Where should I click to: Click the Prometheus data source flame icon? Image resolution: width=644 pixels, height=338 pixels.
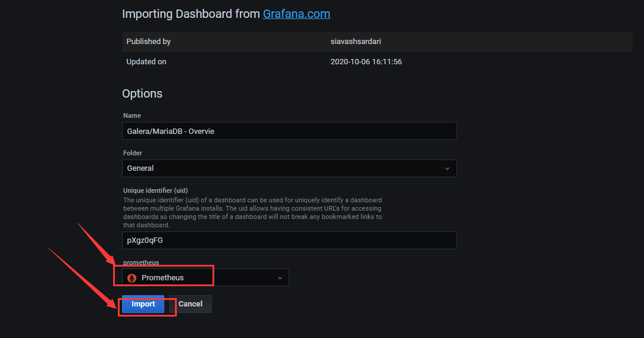[132, 278]
